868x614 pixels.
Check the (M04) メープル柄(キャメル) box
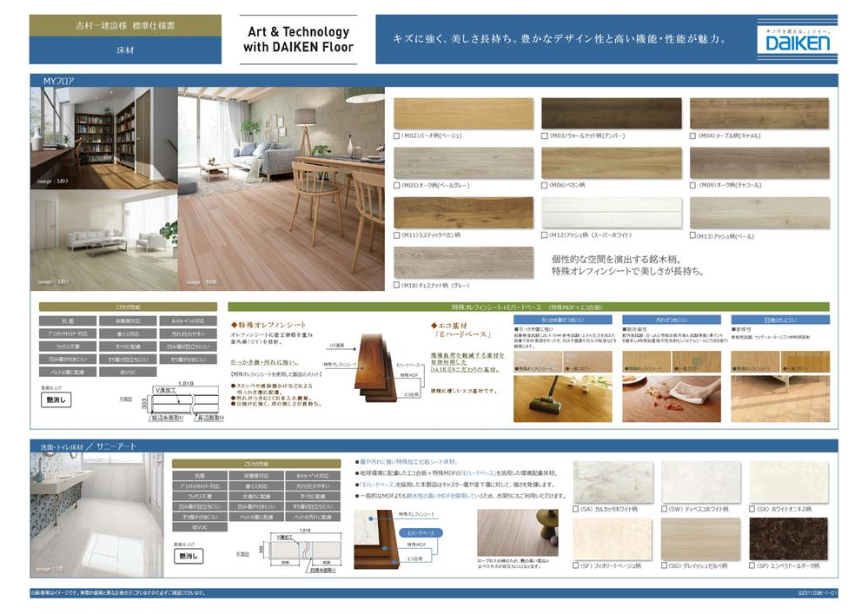pos(692,135)
